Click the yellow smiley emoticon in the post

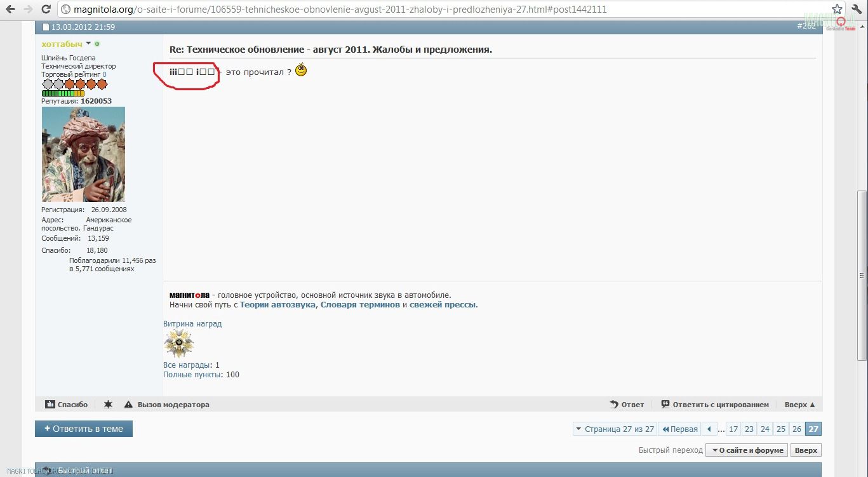(x=301, y=71)
